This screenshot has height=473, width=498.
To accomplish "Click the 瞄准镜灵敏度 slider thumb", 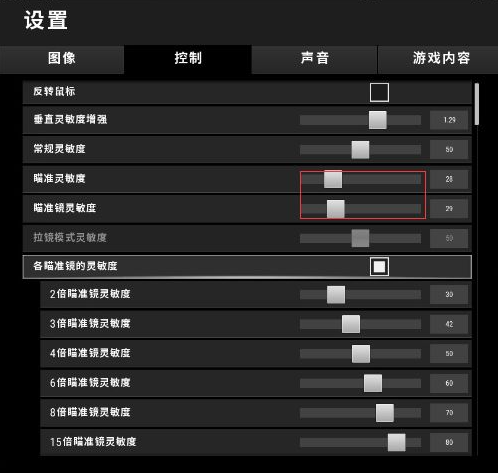I will (x=336, y=209).
